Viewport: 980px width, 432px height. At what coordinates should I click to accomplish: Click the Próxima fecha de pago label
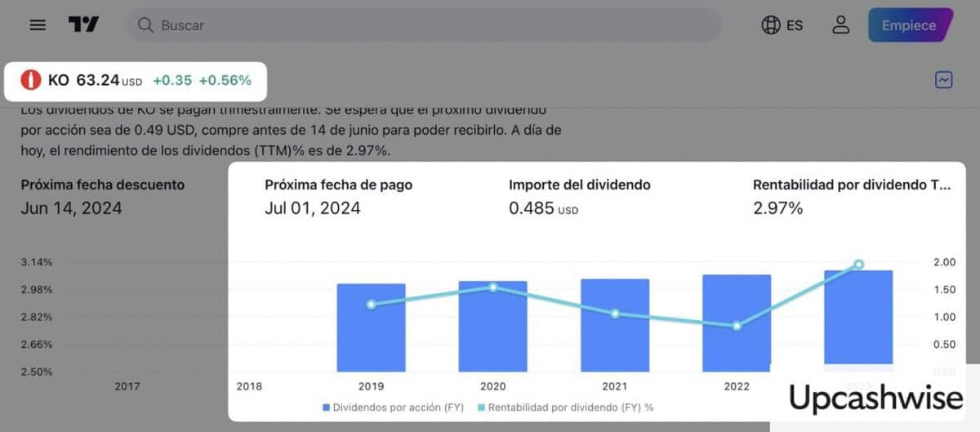pyautogui.click(x=338, y=185)
